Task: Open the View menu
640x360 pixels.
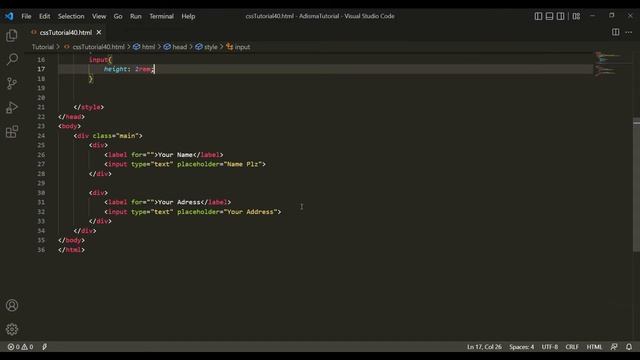Action: tap(99, 16)
